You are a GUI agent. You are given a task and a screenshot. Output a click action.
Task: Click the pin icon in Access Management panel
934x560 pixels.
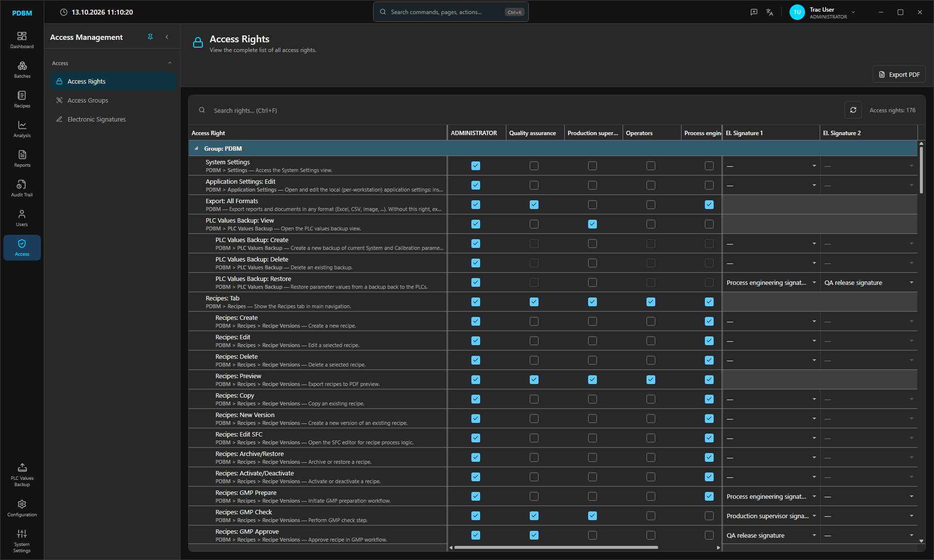tap(150, 37)
